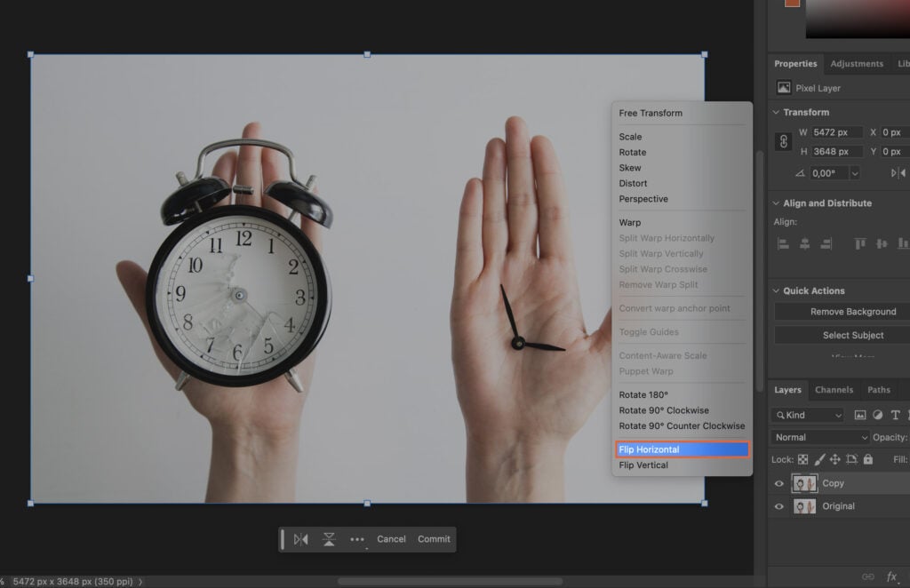Toggle the paint brush lock in Layers panel
The image size is (910, 588).
click(819, 459)
